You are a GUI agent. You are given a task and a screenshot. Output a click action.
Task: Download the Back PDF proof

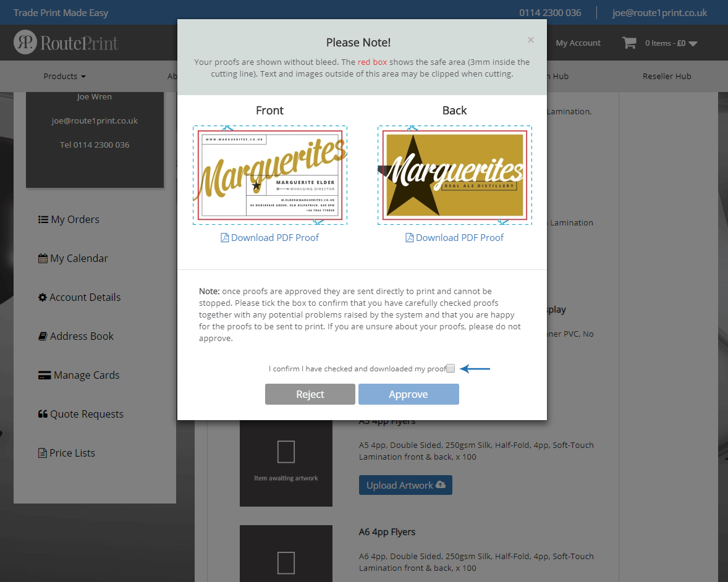coord(454,238)
